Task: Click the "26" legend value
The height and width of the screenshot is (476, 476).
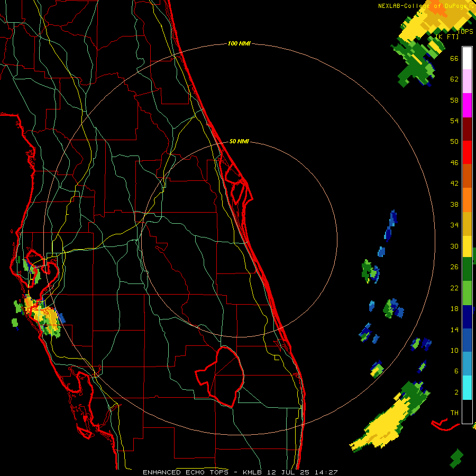Action: (454, 267)
